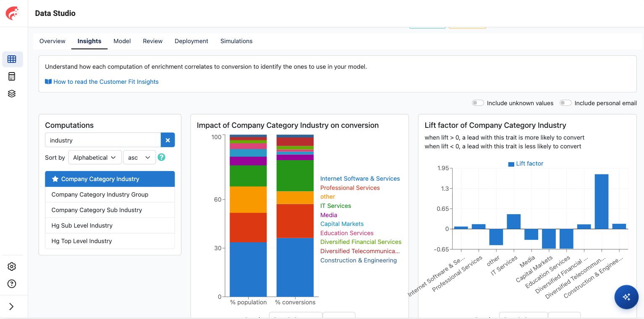
Task: Click the Capital Markets legend entry
Action: click(x=342, y=224)
